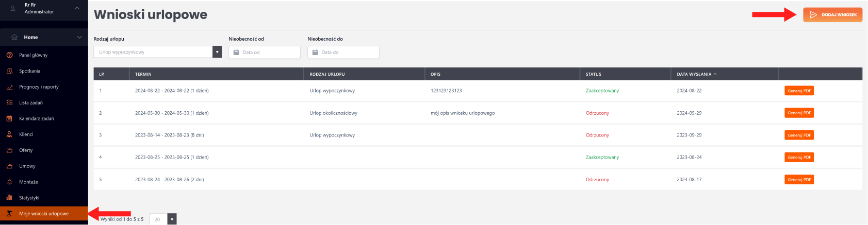
Task: Generate PDF for the 2024-08-22 request
Action: 799,91
